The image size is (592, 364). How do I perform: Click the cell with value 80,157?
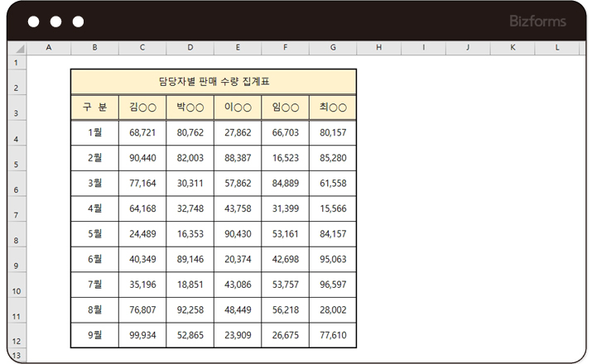point(333,132)
